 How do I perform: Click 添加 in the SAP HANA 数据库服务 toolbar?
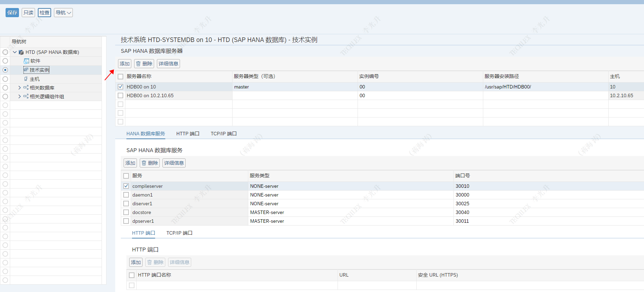click(x=130, y=163)
